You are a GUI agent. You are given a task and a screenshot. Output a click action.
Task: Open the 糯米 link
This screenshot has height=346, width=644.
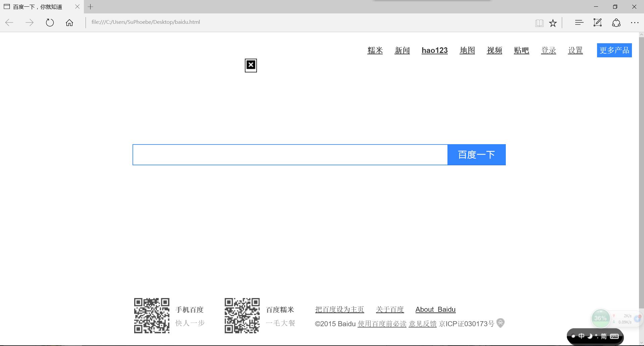point(375,50)
